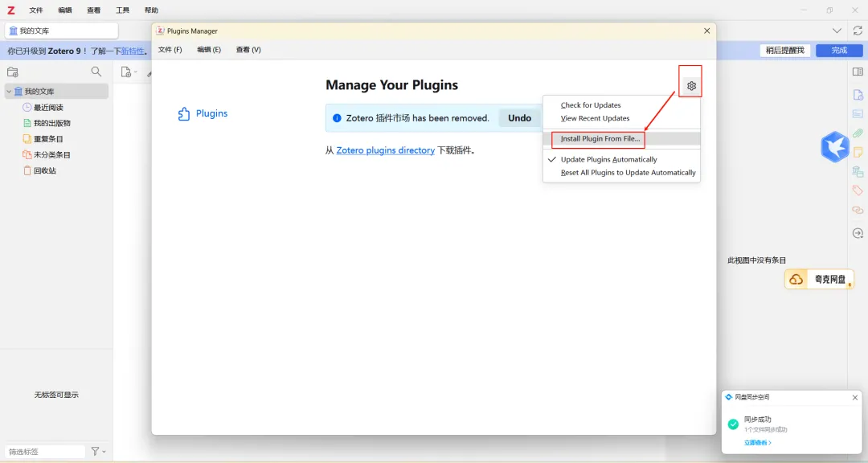Viewport: 868px width, 463px height.
Task: Open 编辑 (E) menu in Plugins Manager
Action: [x=209, y=50]
